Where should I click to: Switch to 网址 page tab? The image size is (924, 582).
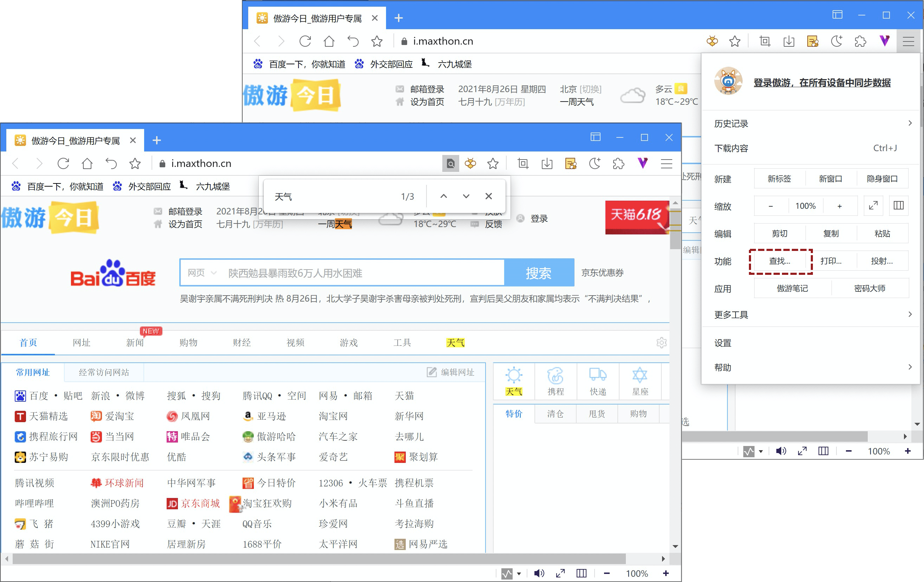[x=81, y=342]
